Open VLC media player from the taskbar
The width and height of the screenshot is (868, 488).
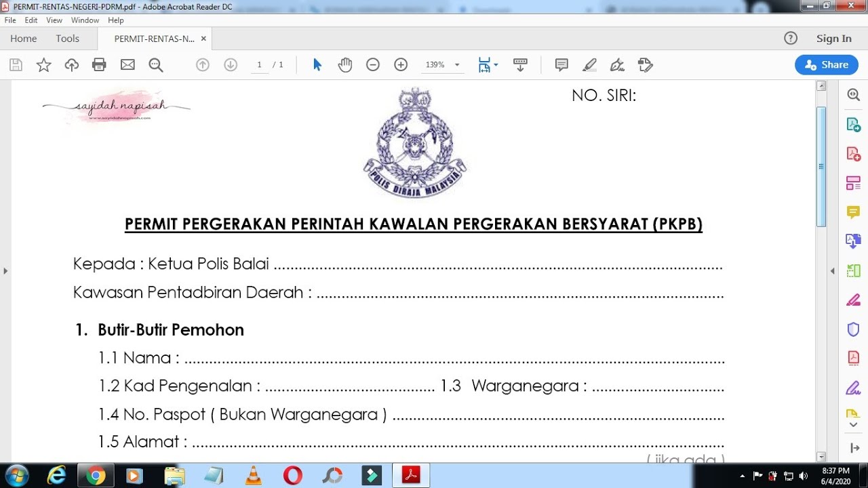(x=254, y=476)
